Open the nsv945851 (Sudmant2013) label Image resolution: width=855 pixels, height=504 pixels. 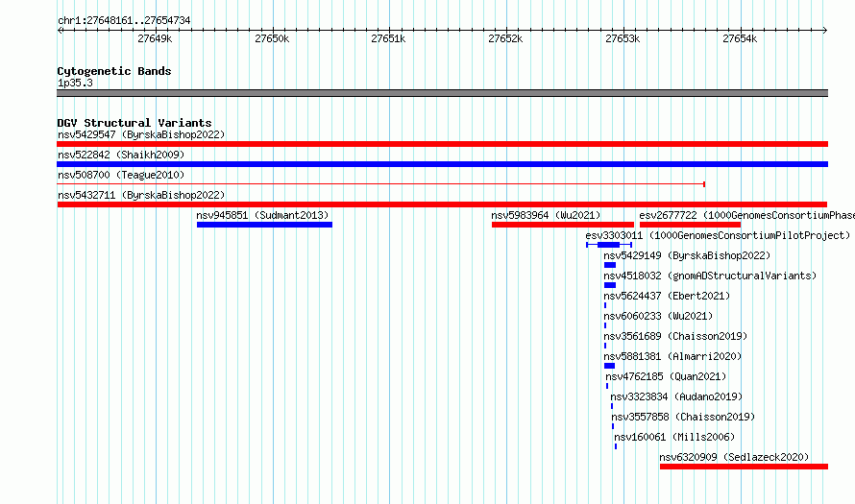point(262,215)
